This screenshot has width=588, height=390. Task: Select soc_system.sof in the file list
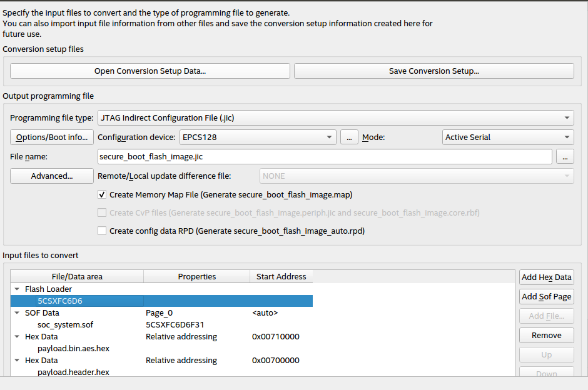(x=65, y=325)
